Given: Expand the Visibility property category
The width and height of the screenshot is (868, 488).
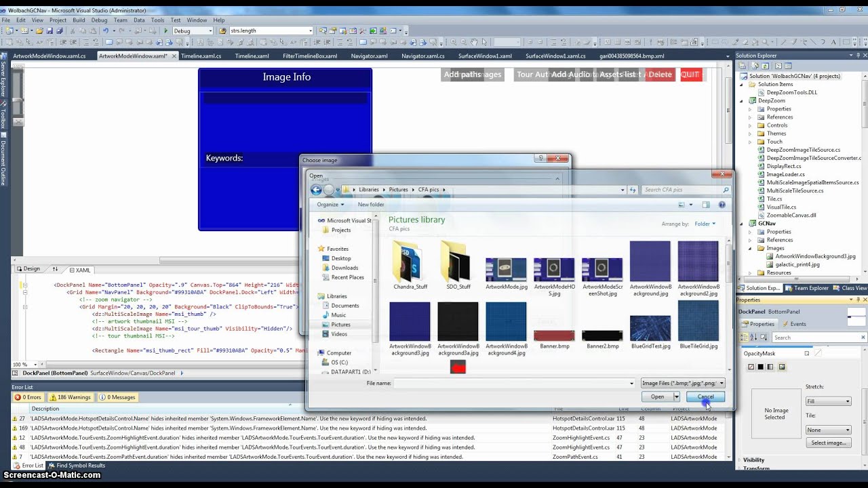Looking at the screenshot, I should tap(740, 460).
